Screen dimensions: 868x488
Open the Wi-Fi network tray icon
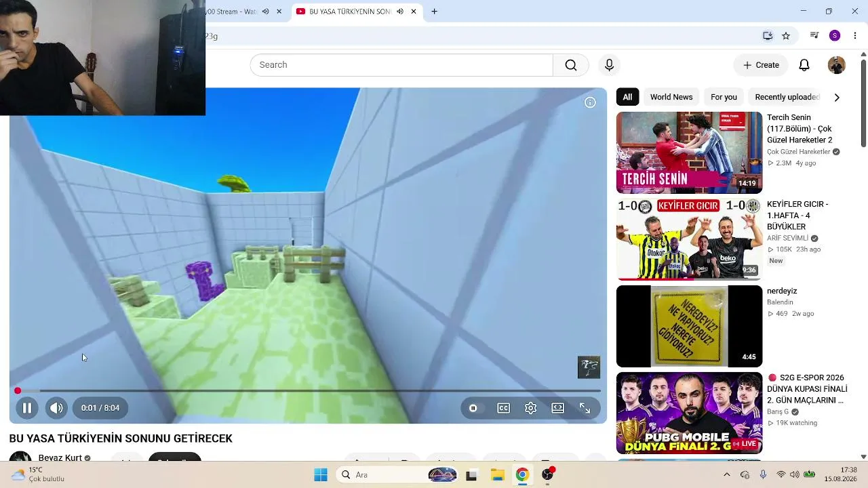pos(781,474)
